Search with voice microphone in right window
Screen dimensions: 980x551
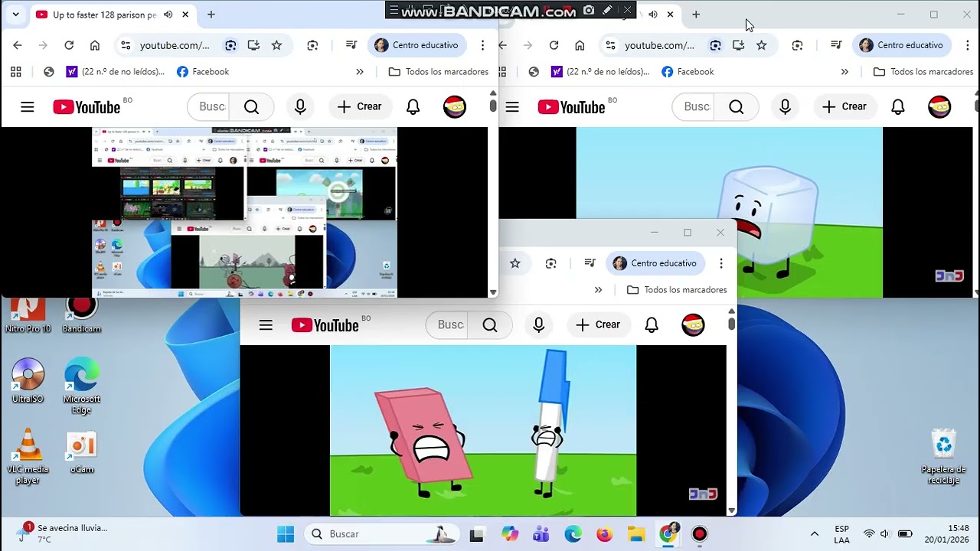click(x=785, y=107)
